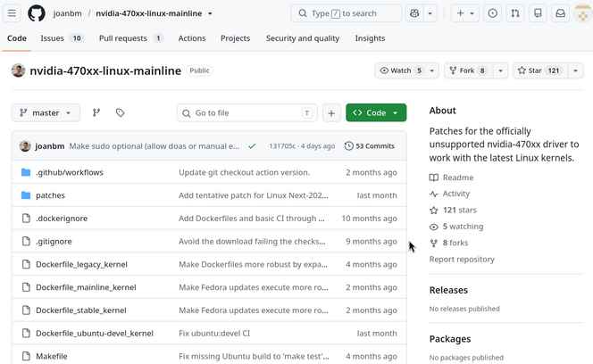Expand the Watch options dropdown arrow
This screenshot has height=364, width=593.
pos(432,70)
